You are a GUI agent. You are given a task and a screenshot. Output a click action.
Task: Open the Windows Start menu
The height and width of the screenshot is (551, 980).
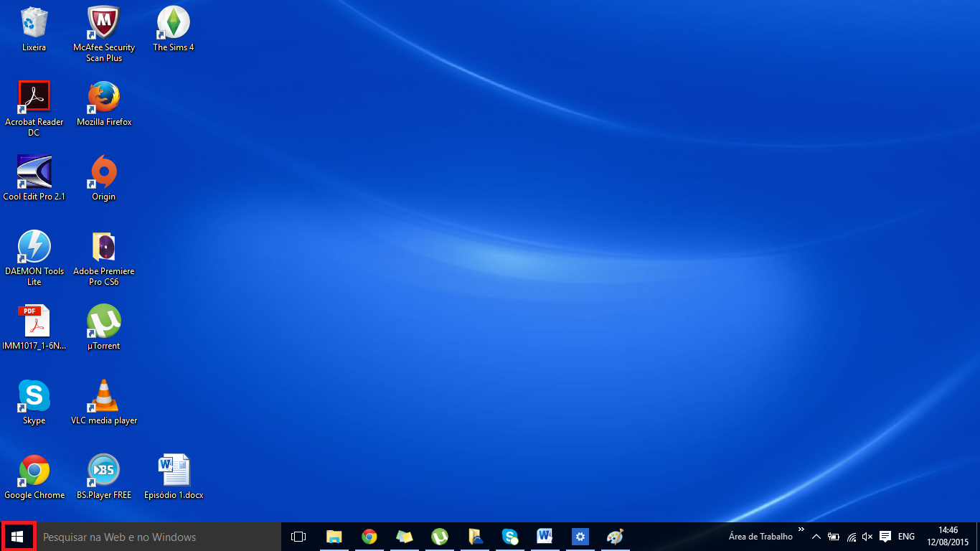[x=18, y=537]
